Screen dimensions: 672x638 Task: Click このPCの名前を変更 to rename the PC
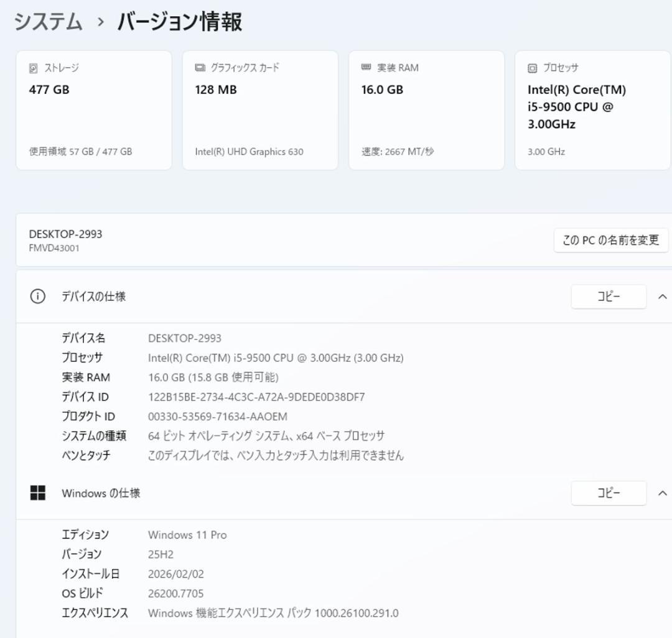tap(610, 240)
